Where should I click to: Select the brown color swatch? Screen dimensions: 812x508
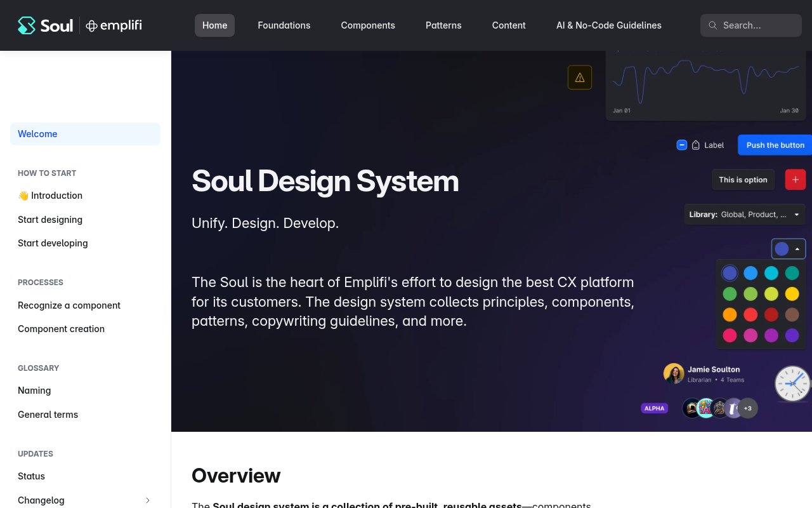pos(792,314)
